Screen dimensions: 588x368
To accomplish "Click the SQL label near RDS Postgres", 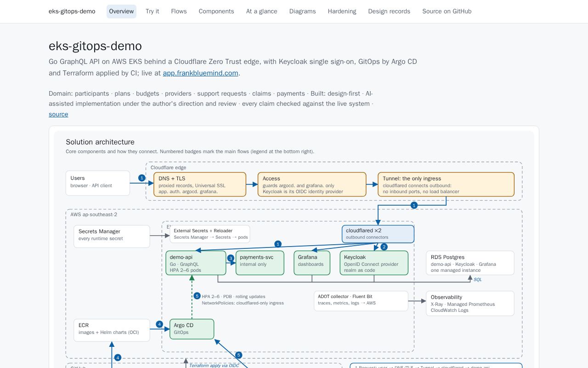I will pyautogui.click(x=478, y=280).
